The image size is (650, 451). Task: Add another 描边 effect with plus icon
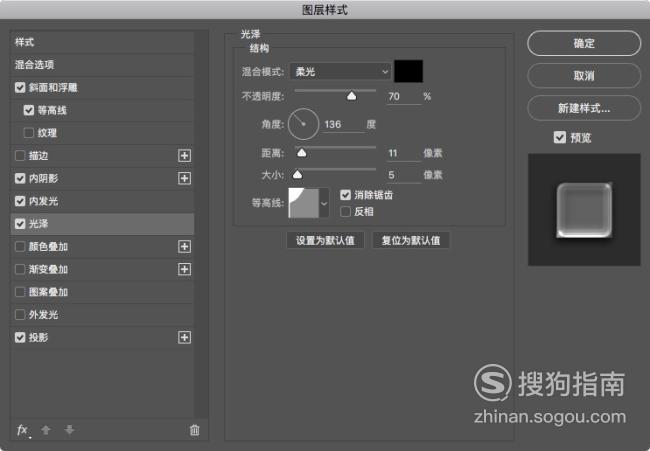point(184,155)
